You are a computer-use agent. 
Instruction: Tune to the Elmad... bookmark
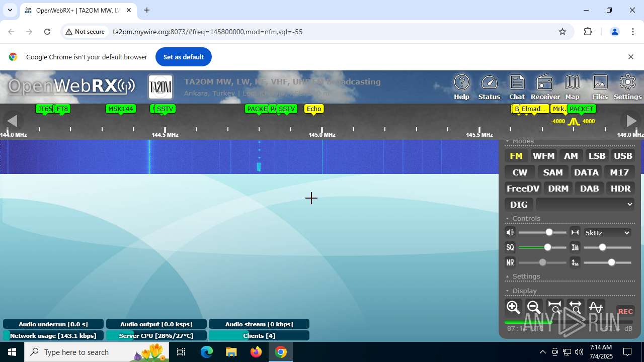click(534, 109)
